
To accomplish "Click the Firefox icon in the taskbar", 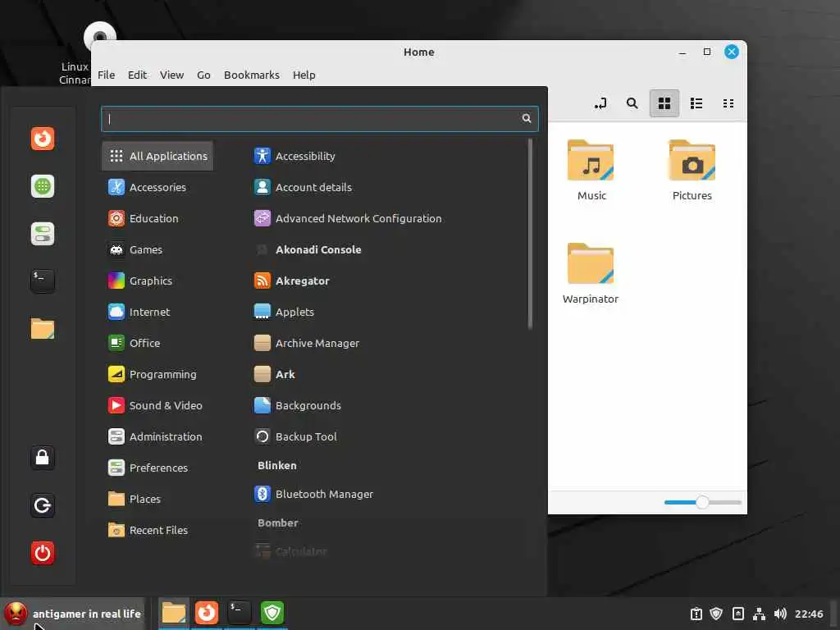I will click(x=206, y=613).
